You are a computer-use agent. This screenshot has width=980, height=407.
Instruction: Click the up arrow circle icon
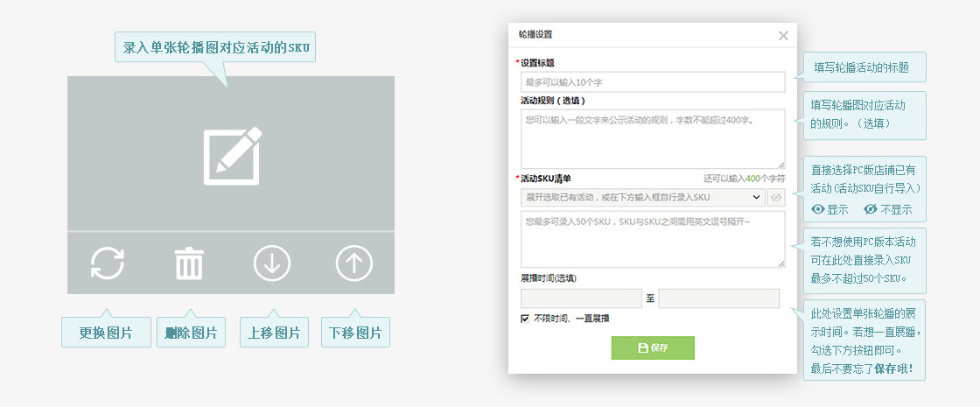tap(354, 263)
